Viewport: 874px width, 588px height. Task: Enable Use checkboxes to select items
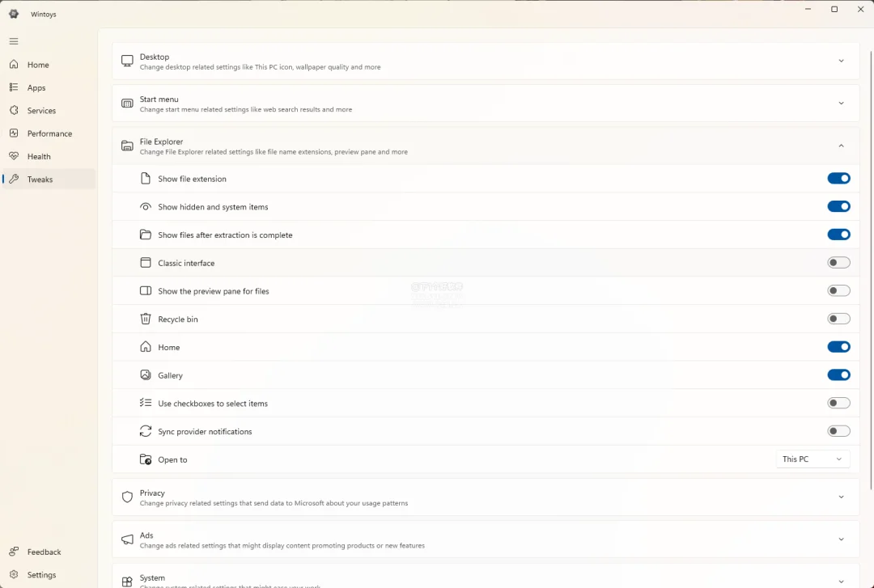point(839,403)
